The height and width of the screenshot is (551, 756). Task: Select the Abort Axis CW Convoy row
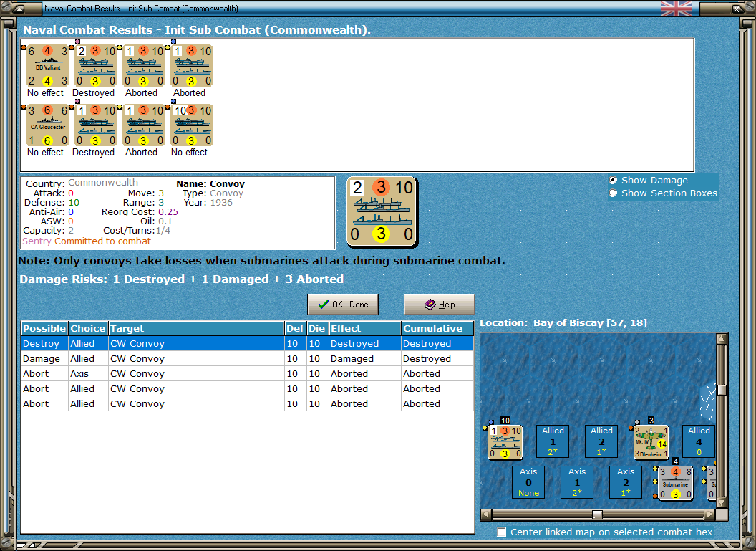247,373
